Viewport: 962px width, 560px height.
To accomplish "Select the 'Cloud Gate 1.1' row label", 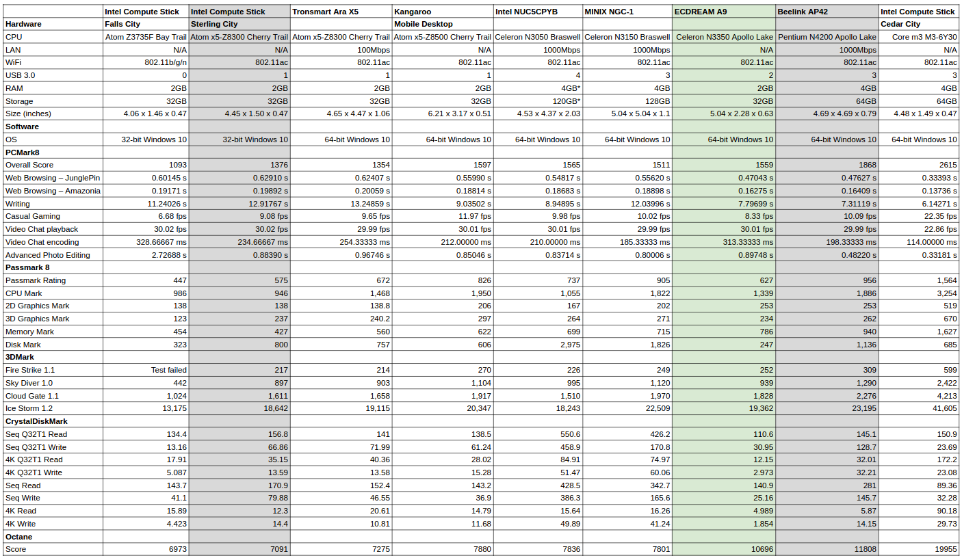I will click(53, 396).
